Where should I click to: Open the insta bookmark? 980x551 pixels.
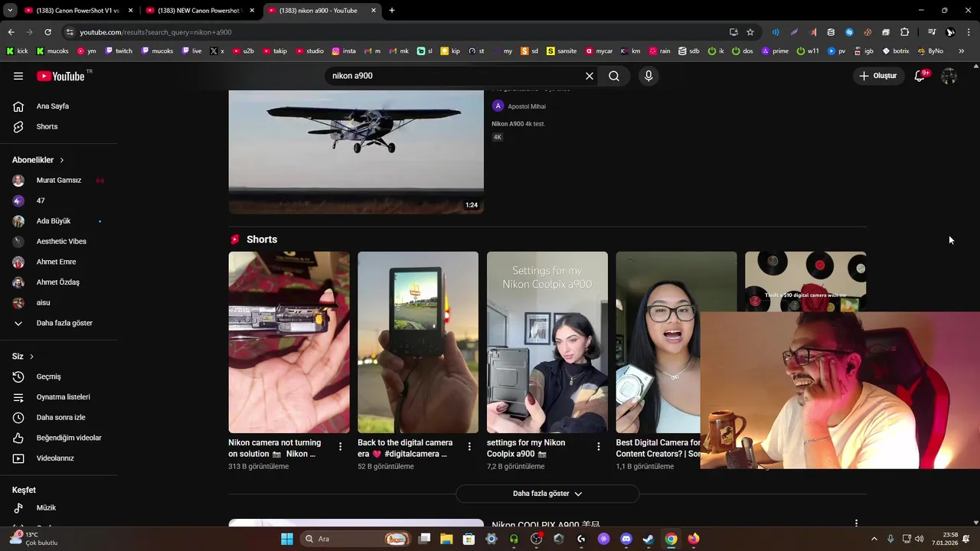pyautogui.click(x=344, y=51)
